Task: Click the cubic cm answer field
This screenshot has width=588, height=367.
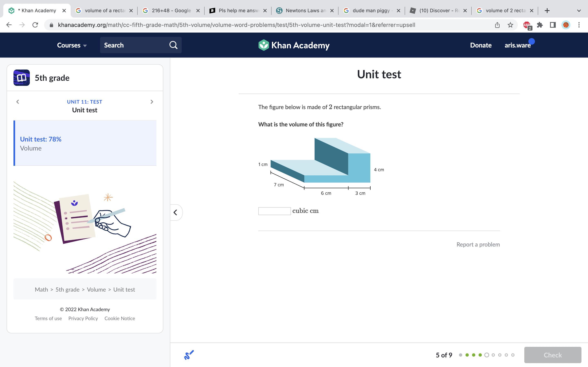Action: (x=274, y=211)
